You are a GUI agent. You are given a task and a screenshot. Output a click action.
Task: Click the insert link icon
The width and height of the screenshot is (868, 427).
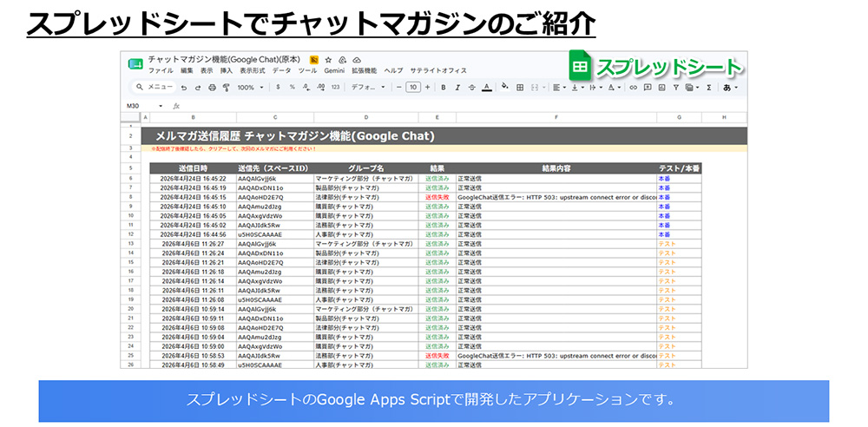click(x=634, y=87)
